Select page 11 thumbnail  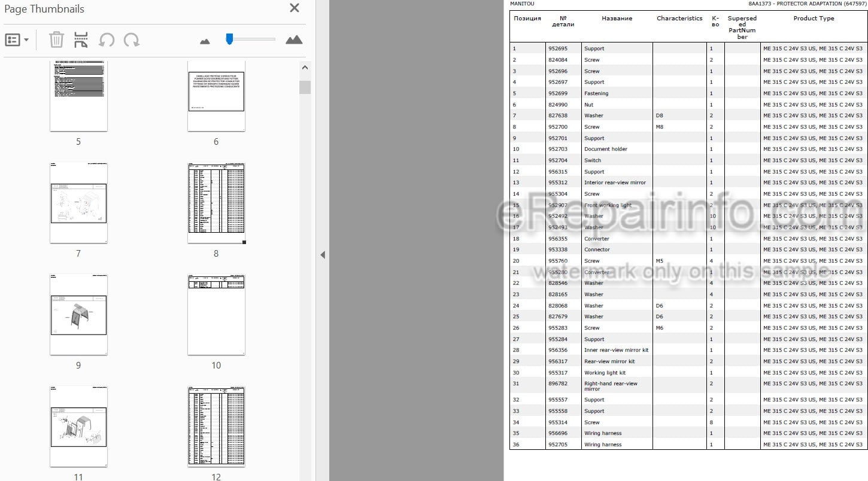[x=78, y=426]
